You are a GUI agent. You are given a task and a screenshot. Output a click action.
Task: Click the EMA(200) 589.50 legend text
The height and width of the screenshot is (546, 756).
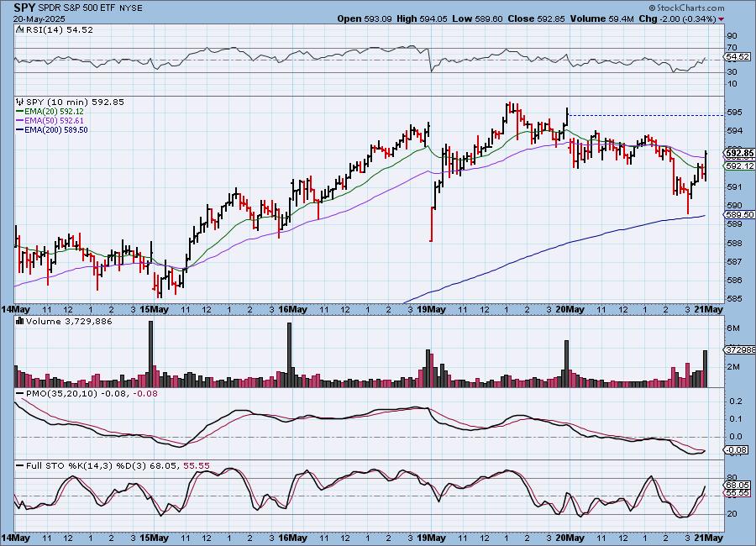(56, 129)
